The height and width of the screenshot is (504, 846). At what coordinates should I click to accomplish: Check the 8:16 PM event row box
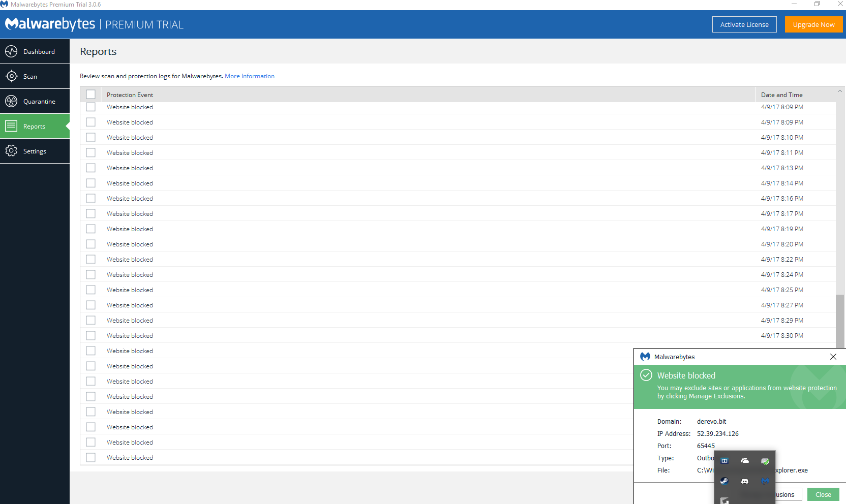(x=90, y=198)
